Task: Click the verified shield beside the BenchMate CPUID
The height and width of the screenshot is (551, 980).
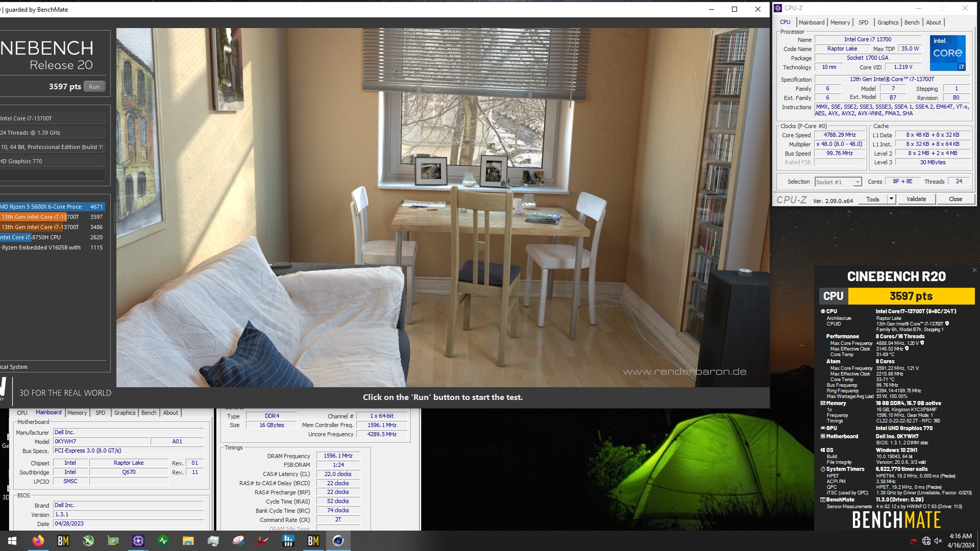Action: pyautogui.click(x=947, y=323)
